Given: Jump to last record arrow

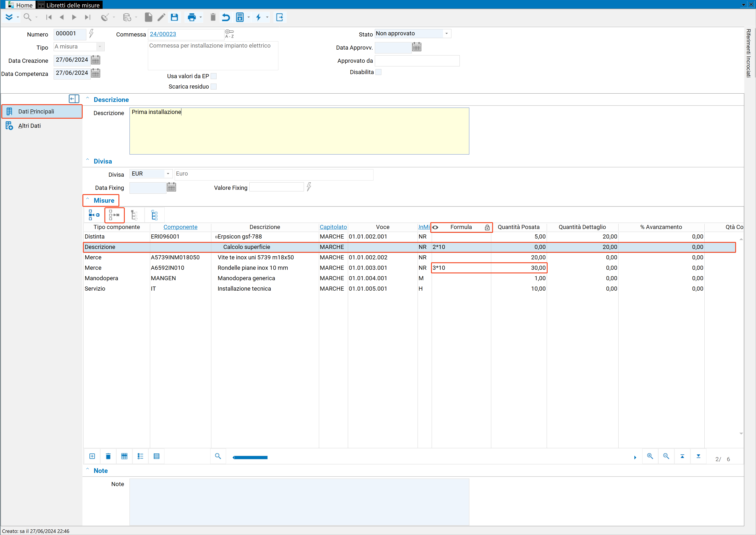Looking at the screenshot, I should coord(87,17).
